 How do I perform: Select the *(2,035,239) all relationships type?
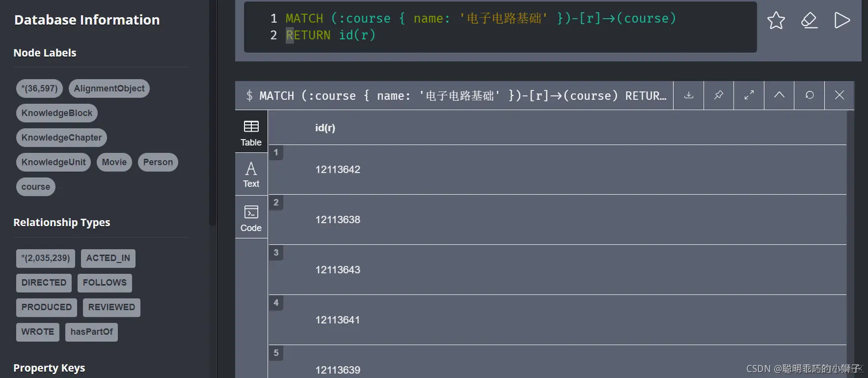46,258
